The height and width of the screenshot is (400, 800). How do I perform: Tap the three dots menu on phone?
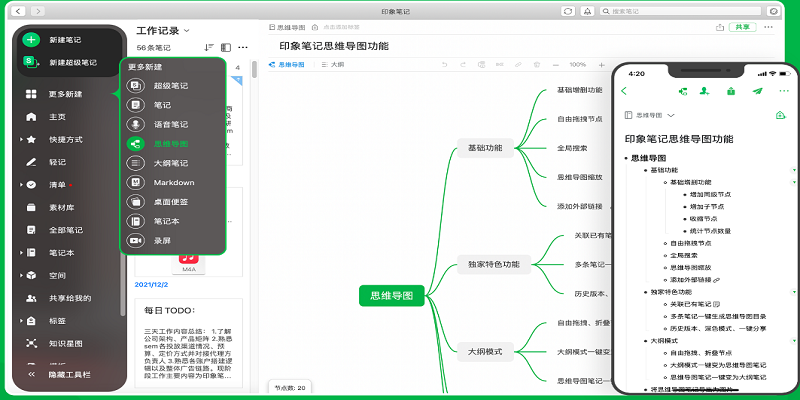click(784, 91)
